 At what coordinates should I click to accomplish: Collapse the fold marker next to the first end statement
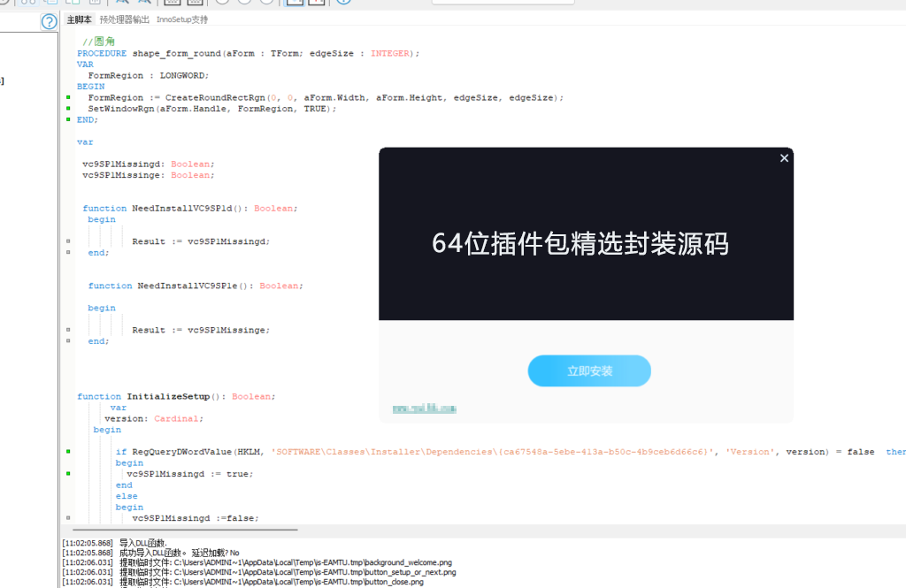(68, 252)
